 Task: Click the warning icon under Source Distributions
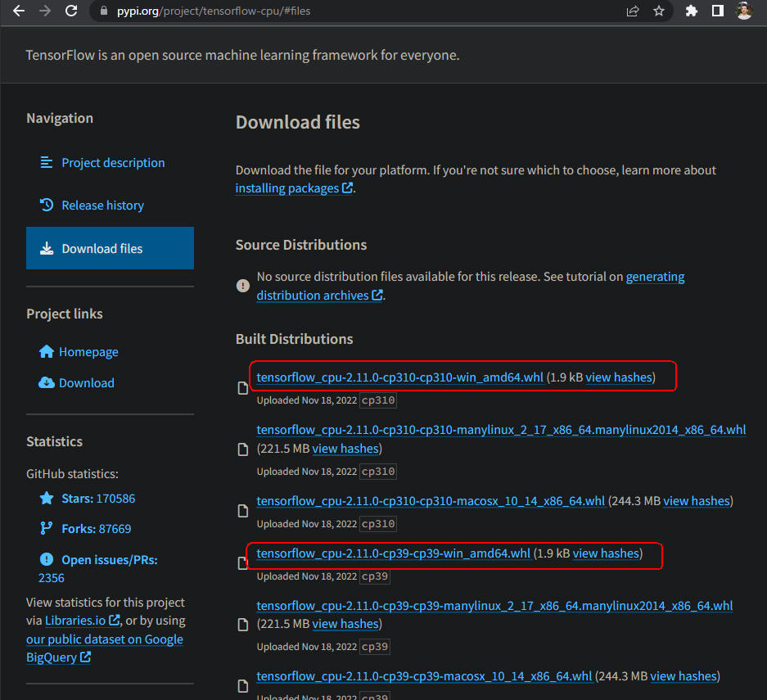pyautogui.click(x=242, y=285)
